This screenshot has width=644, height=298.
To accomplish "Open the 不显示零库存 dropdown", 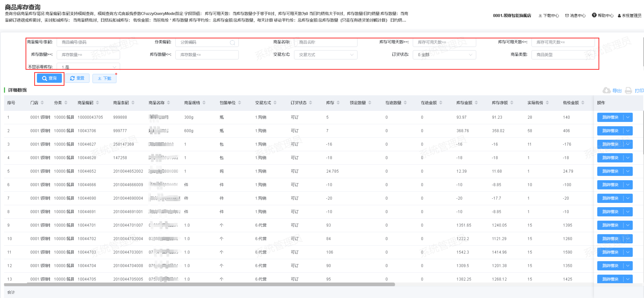I will point(88,67).
